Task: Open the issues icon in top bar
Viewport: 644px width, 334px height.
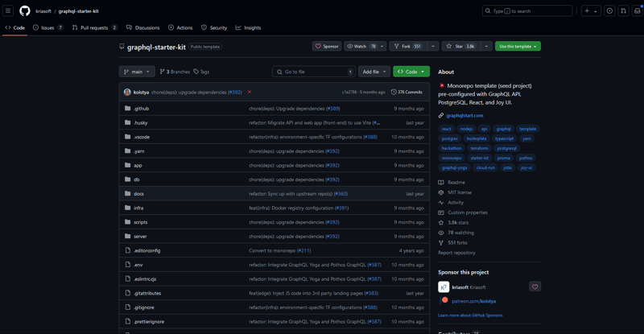Action: click(x=609, y=11)
